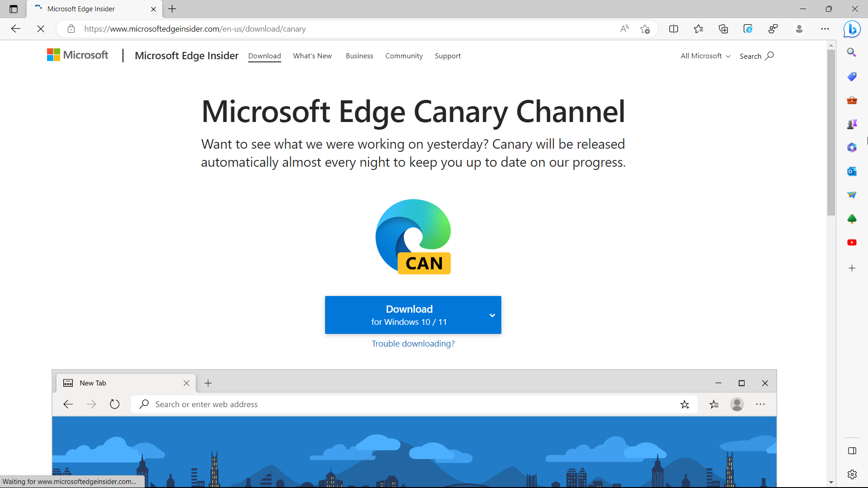
Task: Open the Tools briefcase in sidebar
Action: click(852, 100)
